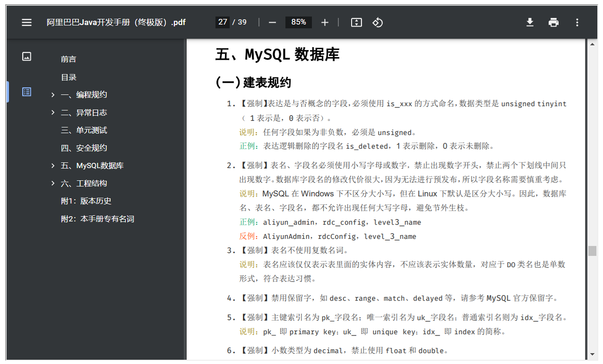Print the PDF document
Image resolution: width=603 pixels, height=364 pixels.
[553, 22]
